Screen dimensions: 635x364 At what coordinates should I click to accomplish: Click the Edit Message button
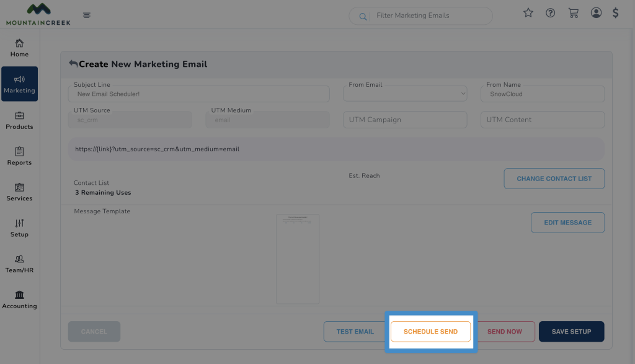coord(567,223)
